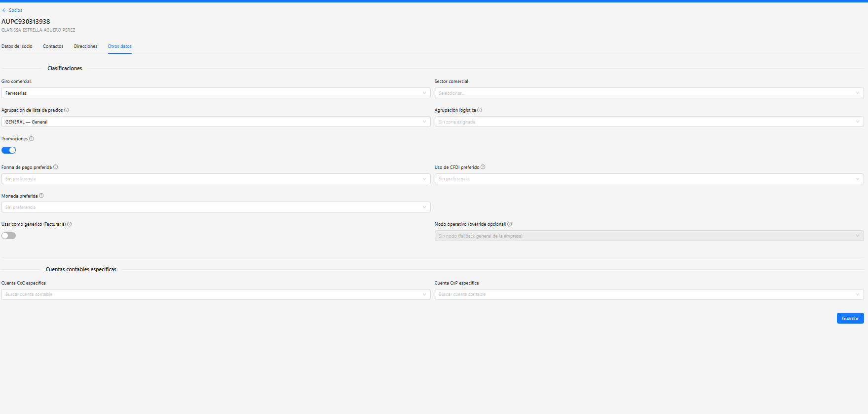Click the Cuenta CxP específica search field
The width and height of the screenshot is (868, 414).
click(649, 294)
